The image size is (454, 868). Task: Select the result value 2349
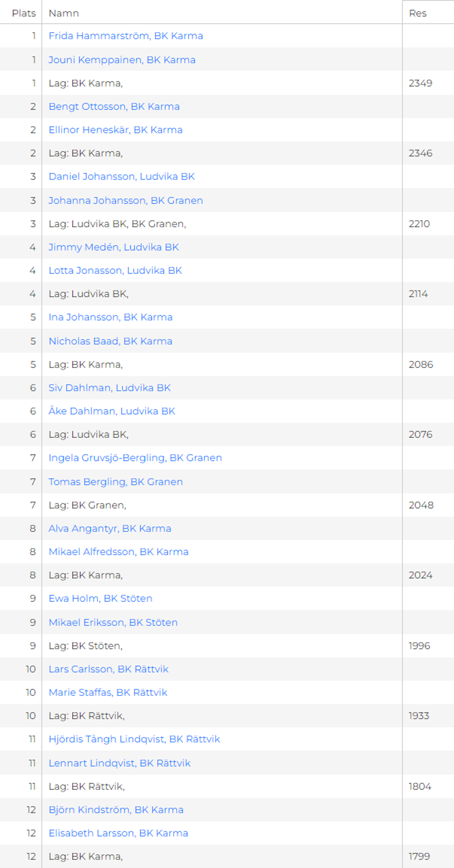coord(420,83)
